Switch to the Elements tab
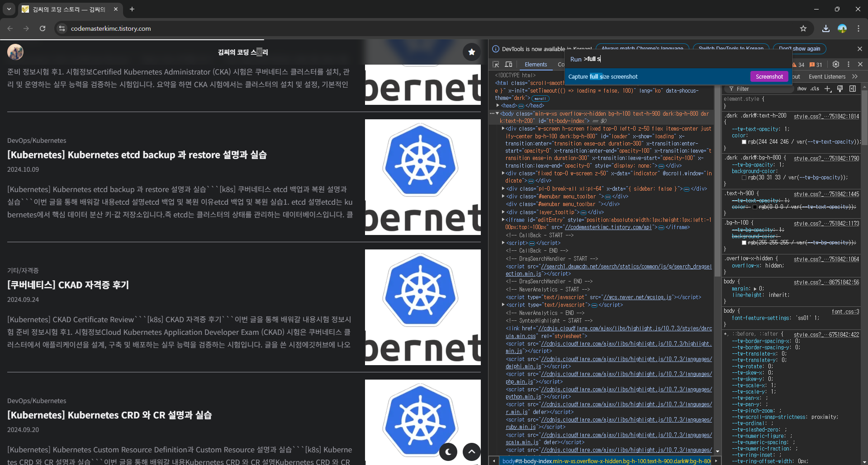868x465 pixels. [x=536, y=65]
